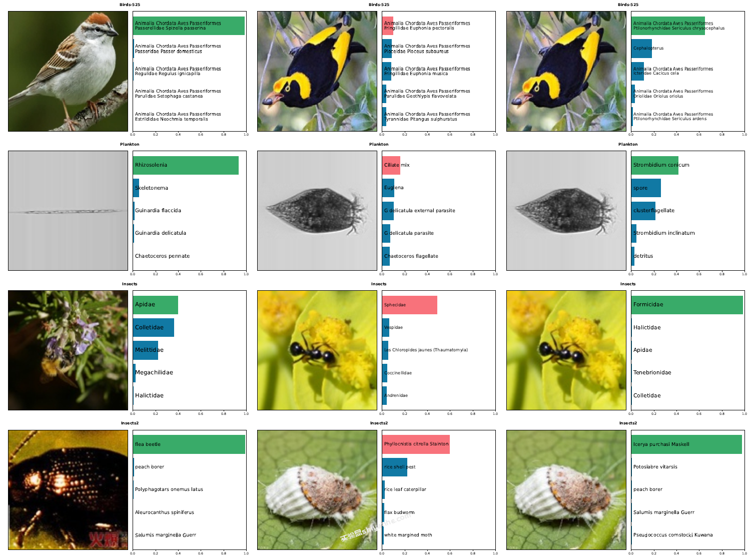This screenshot has width=756, height=557.
Task: Select the ant photo beside the Formicidae prediction
Action: coord(566,350)
